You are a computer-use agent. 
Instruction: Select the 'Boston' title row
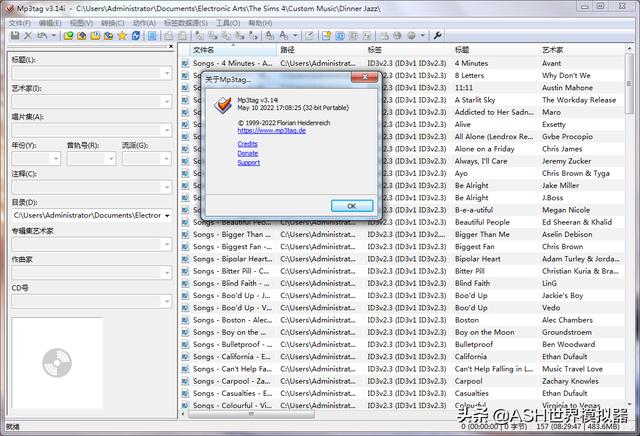point(467,320)
